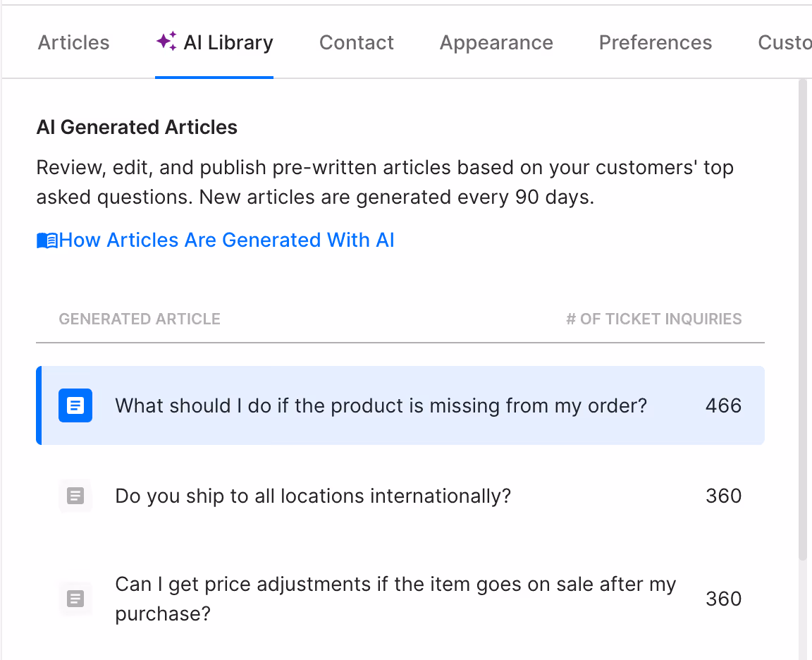Open How Articles Are Generated With AI link

coord(226,240)
